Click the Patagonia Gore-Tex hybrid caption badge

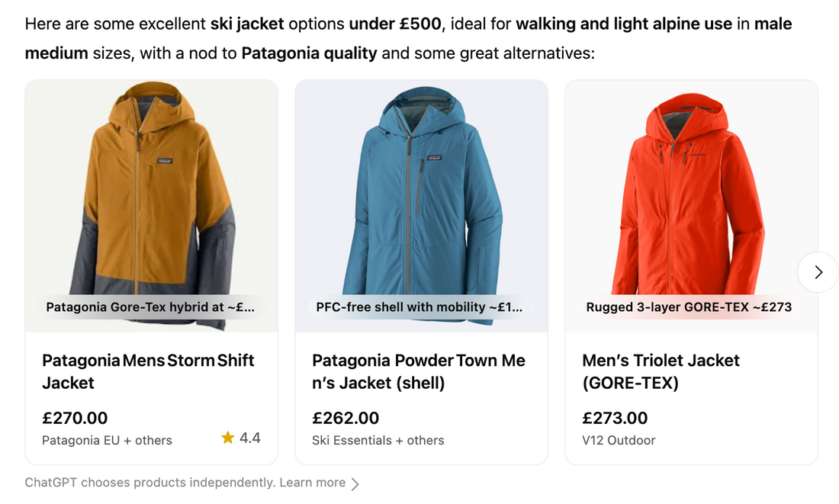(x=150, y=307)
